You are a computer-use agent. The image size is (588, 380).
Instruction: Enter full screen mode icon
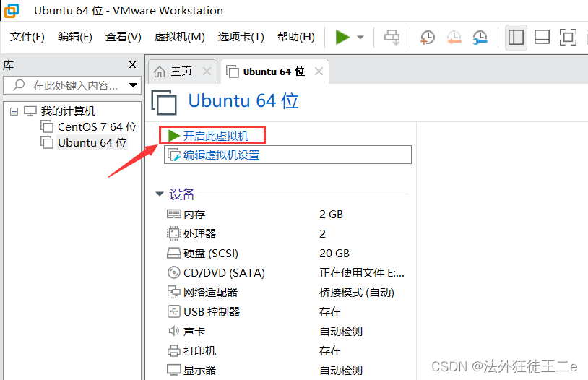[568, 37]
